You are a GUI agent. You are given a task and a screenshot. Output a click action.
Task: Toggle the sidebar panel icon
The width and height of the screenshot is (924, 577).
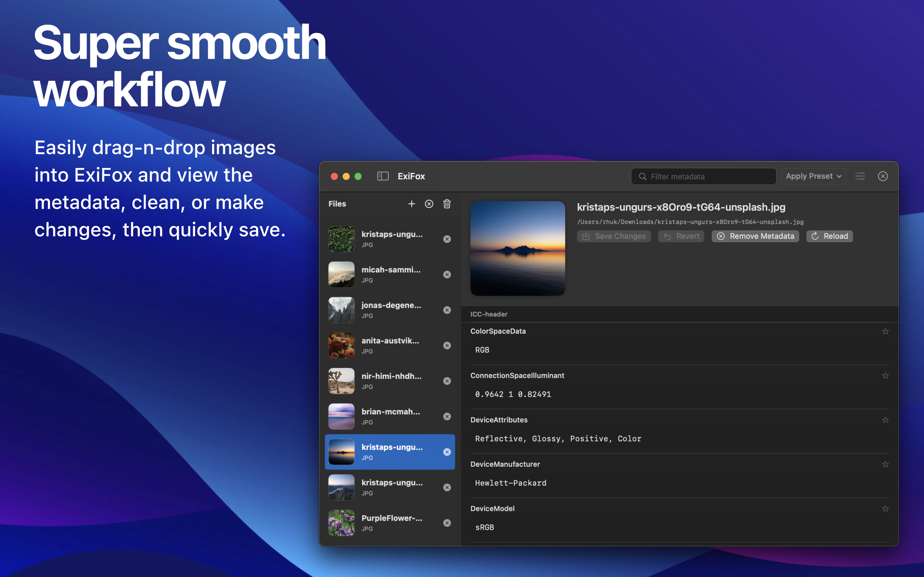pyautogui.click(x=382, y=176)
